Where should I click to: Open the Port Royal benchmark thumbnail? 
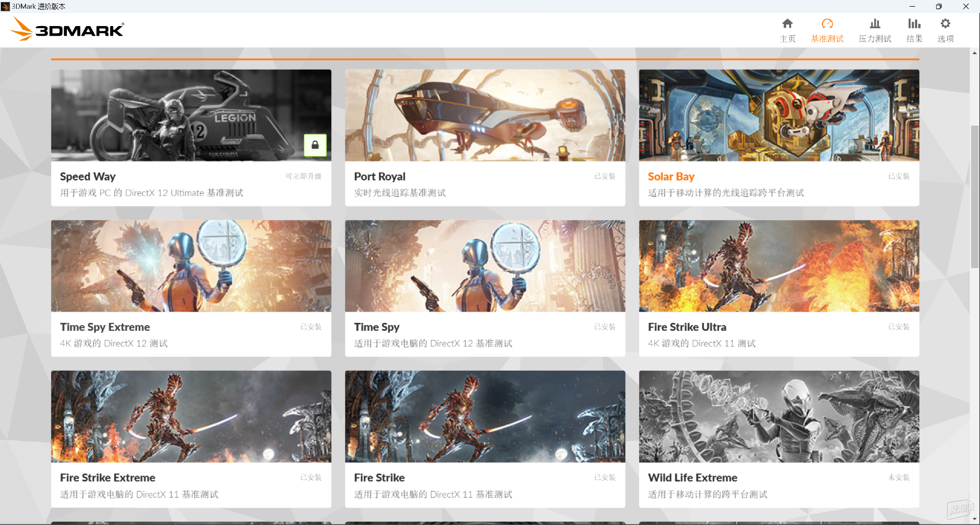(x=485, y=115)
